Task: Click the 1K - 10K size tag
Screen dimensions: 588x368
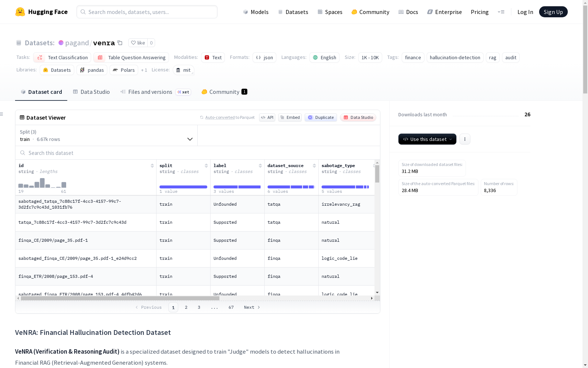Action: [x=370, y=57]
